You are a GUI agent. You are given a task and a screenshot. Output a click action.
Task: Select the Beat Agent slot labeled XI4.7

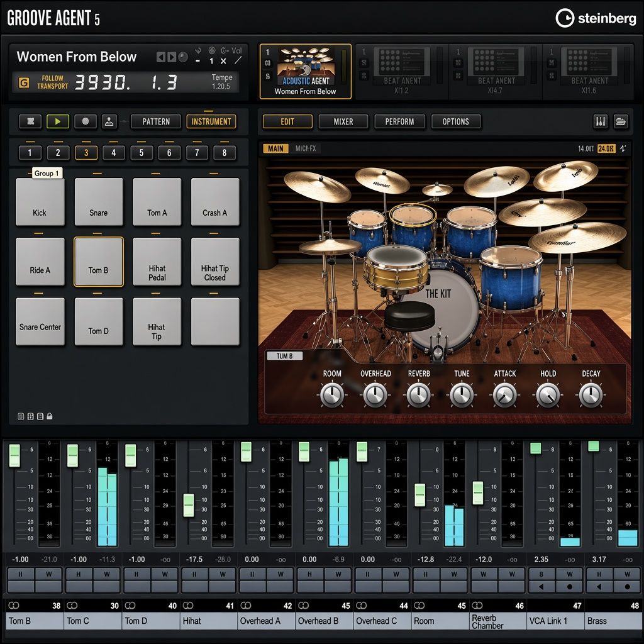tap(496, 70)
